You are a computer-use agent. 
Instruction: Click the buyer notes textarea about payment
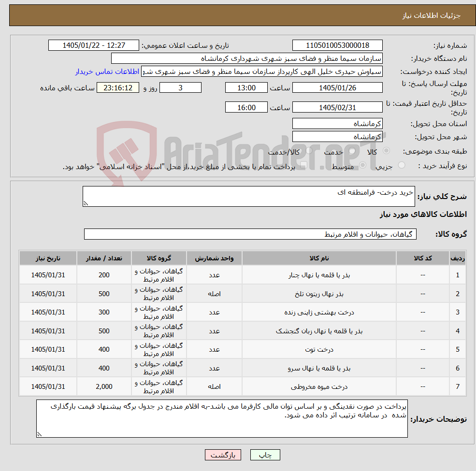pos(222,418)
